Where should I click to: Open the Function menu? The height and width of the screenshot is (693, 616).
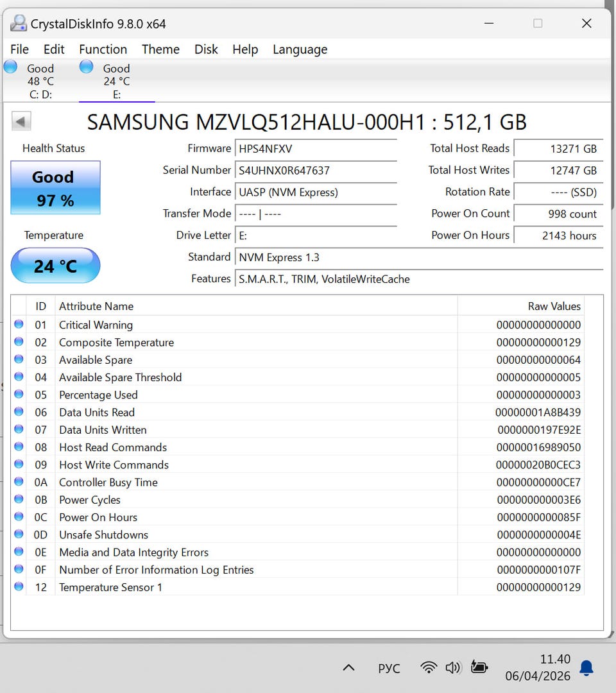tap(103, 49)
